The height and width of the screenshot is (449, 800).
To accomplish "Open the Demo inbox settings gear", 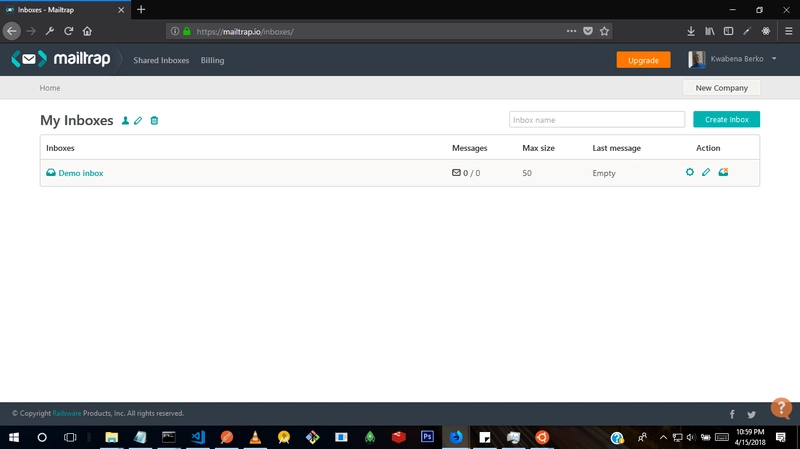I will [x=689, y=173].
